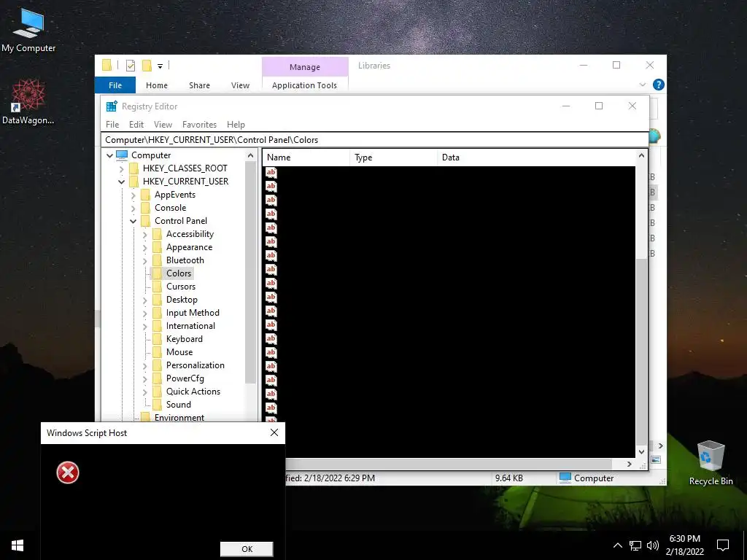This screenshot has width=747, height=560.
Task: Sort values by Name column header
Action: 306,157
